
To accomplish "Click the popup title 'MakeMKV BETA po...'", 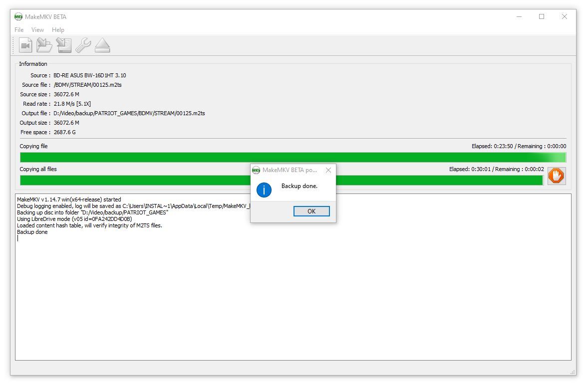I will click(290, 171).
